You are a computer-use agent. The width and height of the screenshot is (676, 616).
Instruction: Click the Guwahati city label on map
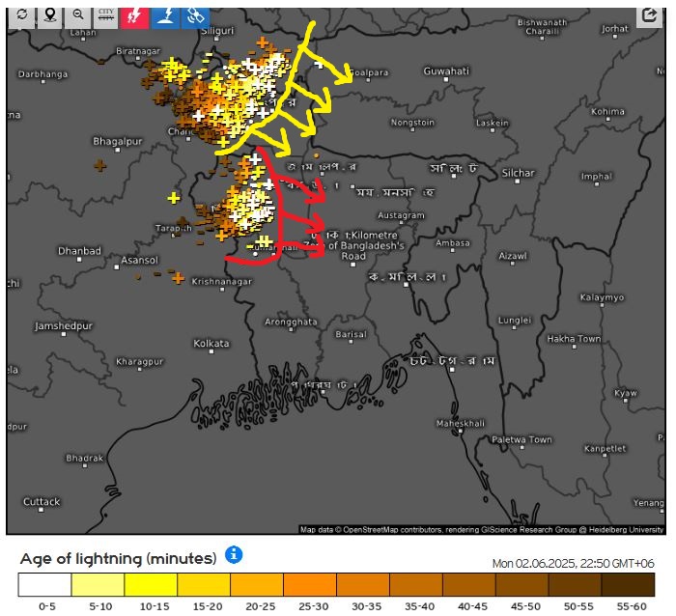click(445, 71)
